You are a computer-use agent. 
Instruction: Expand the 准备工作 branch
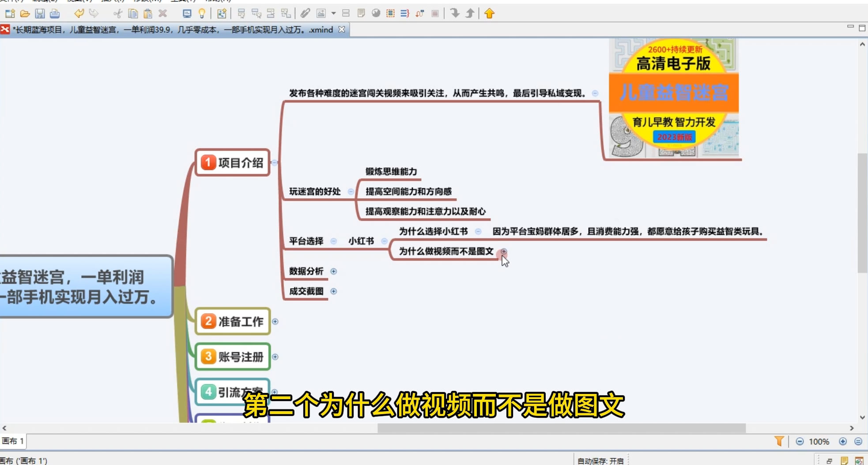pos(275,321)
